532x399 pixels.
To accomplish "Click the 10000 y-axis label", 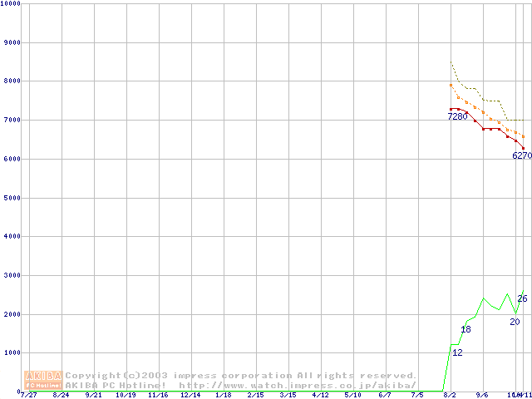I will pyautogui.click(x=12, y=3).
